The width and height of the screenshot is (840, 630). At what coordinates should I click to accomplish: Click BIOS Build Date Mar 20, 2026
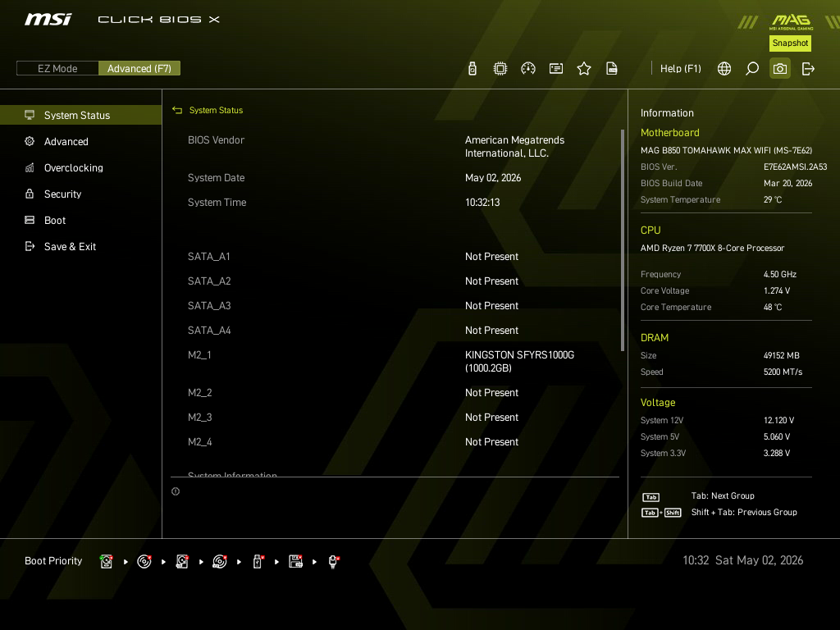(x=787, y=183)
